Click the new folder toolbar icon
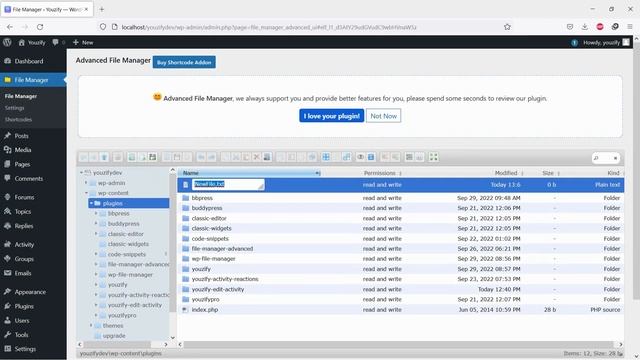The image size is (640, 360). click(x=132, y=157)
